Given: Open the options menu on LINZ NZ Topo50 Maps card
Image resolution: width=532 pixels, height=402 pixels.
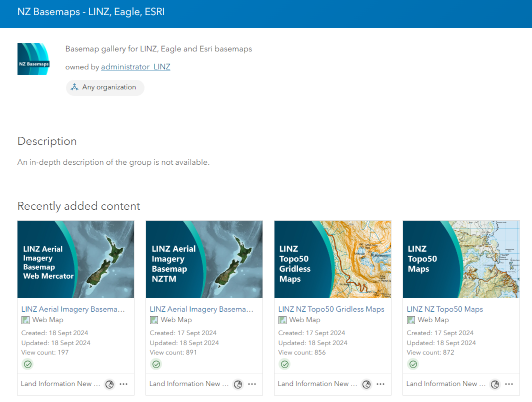Looking at the screenshot, I should (509, 385).
